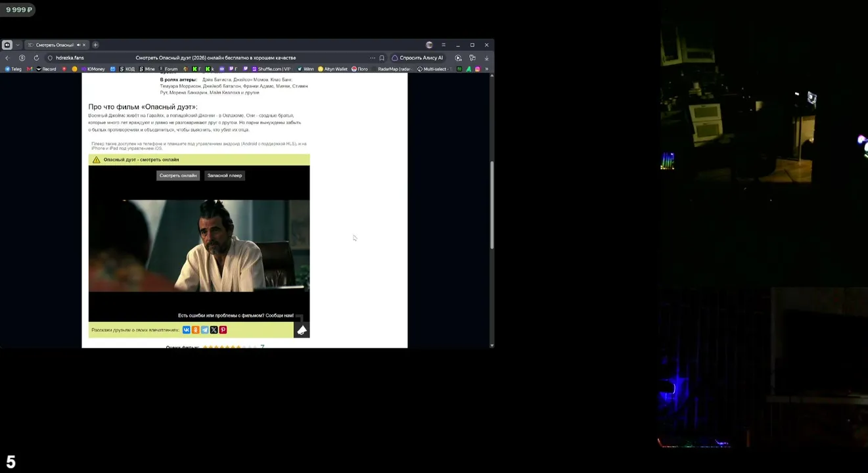Share the film on VK
The height and width of the screenshot is (473, 868).
187,330
